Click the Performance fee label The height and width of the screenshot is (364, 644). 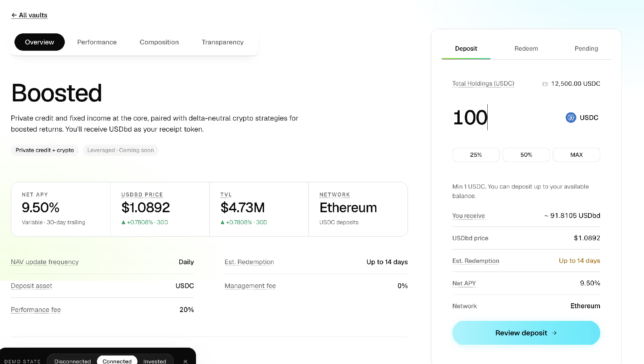click(36, 310)
